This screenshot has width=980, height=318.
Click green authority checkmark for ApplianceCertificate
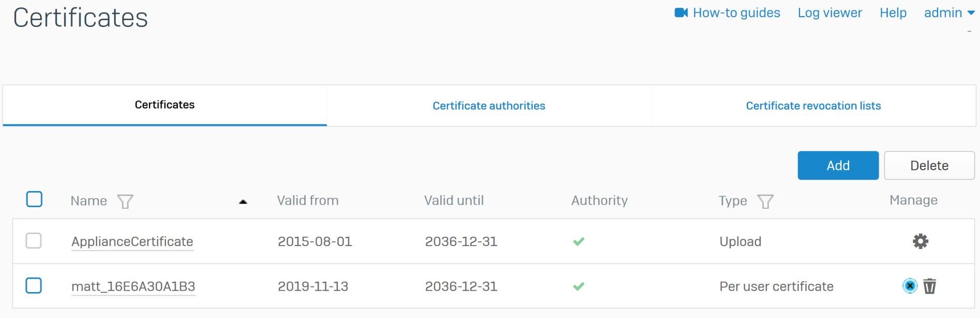click(x=579, y=241)
